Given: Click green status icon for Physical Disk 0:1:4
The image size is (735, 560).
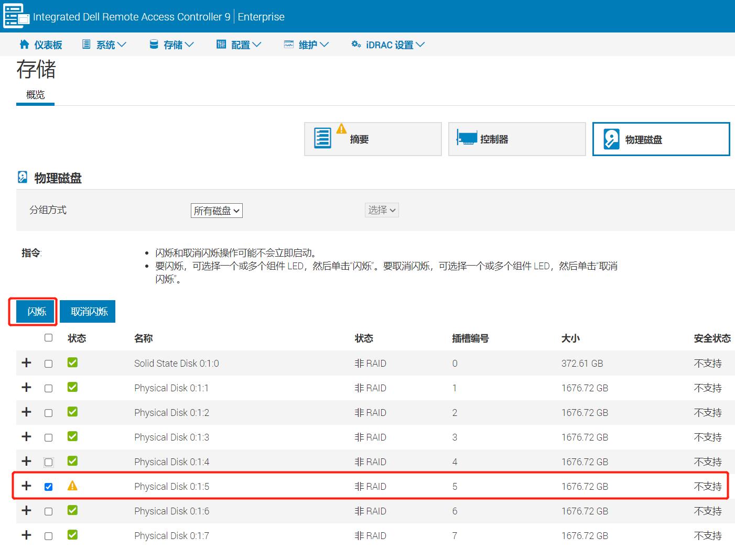Looking at the screenshot, I should pos(72,461).
